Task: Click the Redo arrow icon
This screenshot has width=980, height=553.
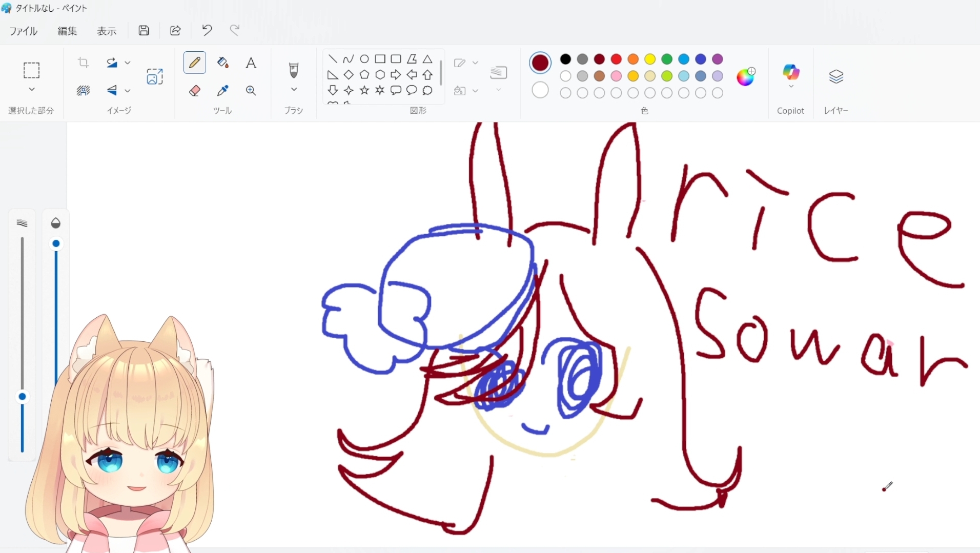Action: tap(235, 31)
